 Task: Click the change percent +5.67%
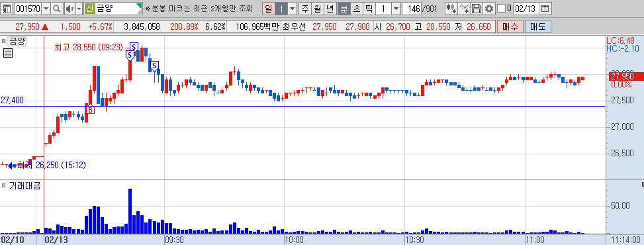point(100,26)
